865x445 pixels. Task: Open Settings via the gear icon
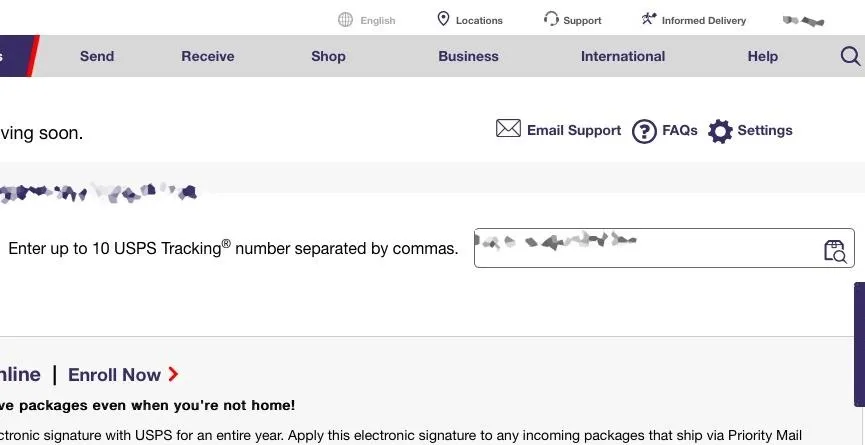(x=720, y=131)
